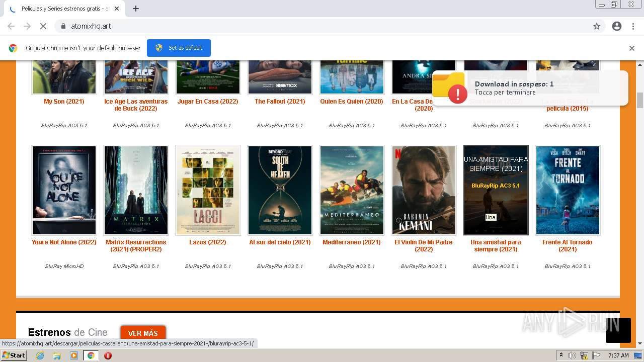
Task: Show hidden tray icons
Action: [561, 355]
